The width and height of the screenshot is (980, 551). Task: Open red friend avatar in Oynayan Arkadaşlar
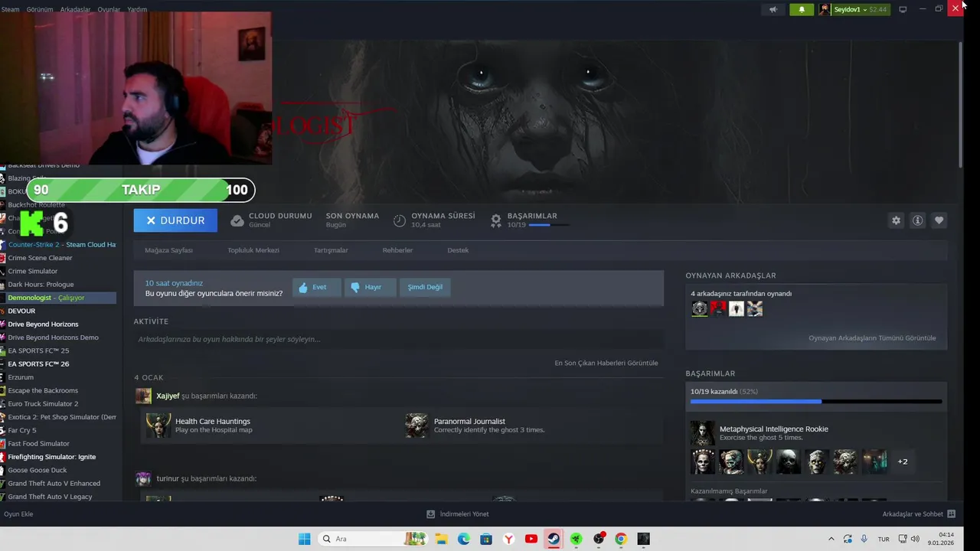718,308
